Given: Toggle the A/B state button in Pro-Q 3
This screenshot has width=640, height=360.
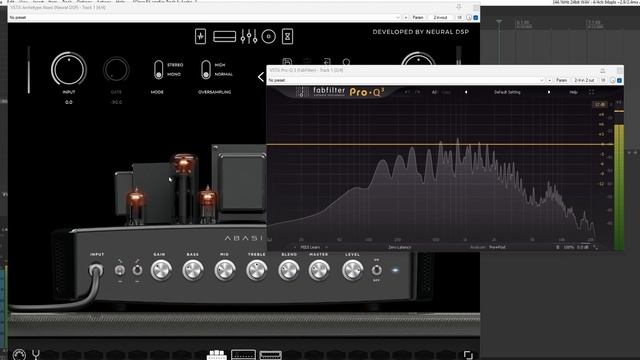Looking at the screenshot, I should coord(435,92).
